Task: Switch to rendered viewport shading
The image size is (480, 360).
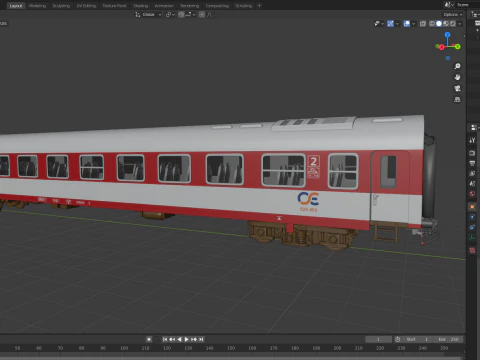Action: [453, 24]
